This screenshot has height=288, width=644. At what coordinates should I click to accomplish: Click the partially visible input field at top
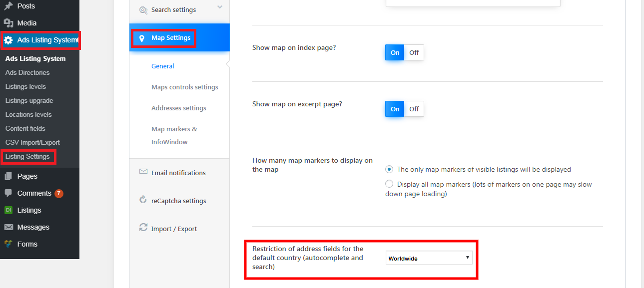[x=473, y=3]
